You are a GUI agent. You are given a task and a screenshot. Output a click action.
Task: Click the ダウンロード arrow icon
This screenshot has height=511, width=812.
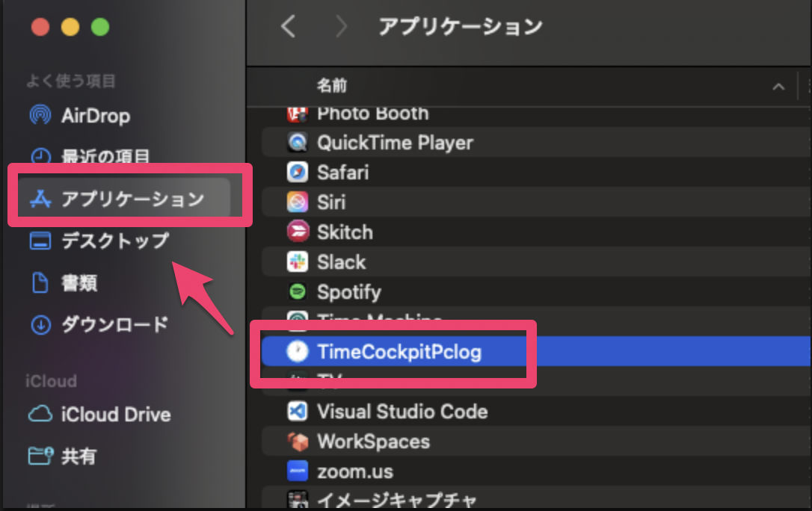pyautogui.click(x=40, y=325)
